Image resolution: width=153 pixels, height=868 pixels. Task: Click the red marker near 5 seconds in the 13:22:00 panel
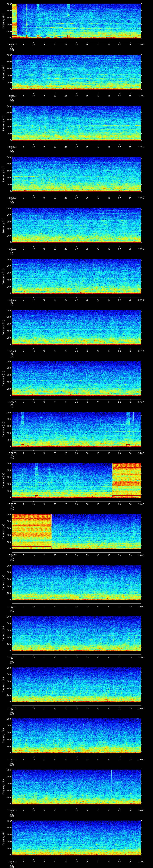(23, 444)
